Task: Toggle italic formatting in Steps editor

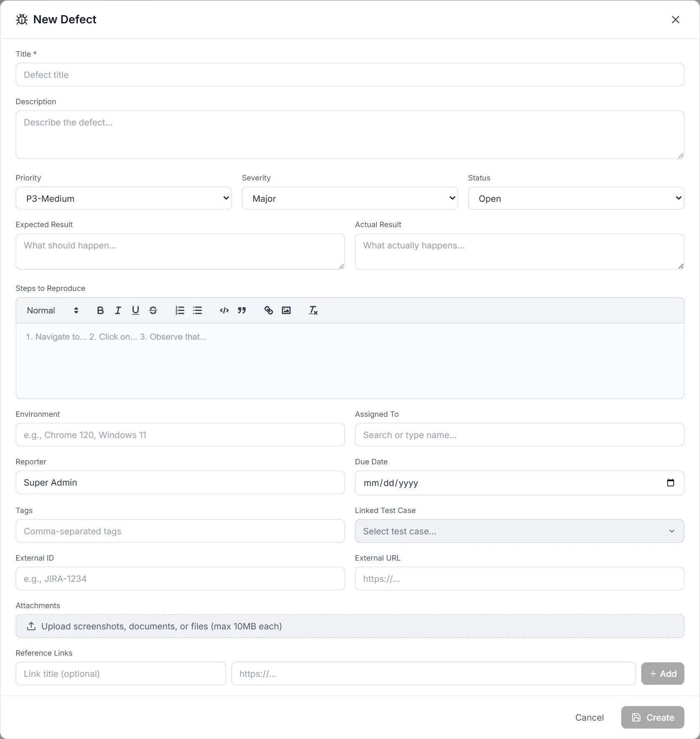Action: click(x=118, y=311)
